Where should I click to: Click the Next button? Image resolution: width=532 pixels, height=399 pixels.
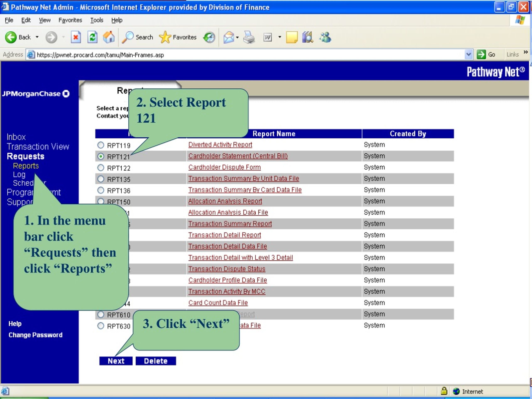pos(116,361)
